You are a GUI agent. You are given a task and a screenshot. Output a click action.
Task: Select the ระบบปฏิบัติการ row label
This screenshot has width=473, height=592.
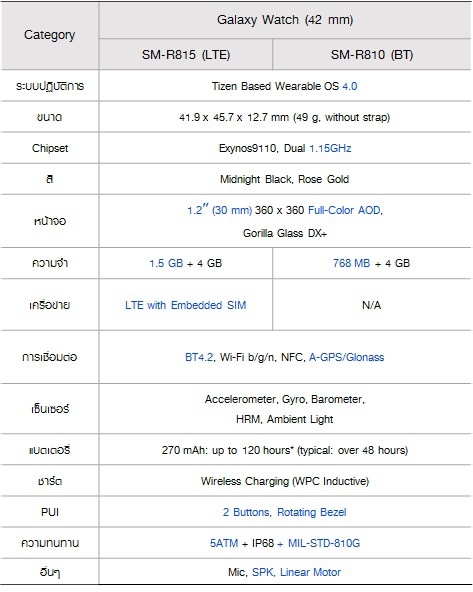pos(49,86)
